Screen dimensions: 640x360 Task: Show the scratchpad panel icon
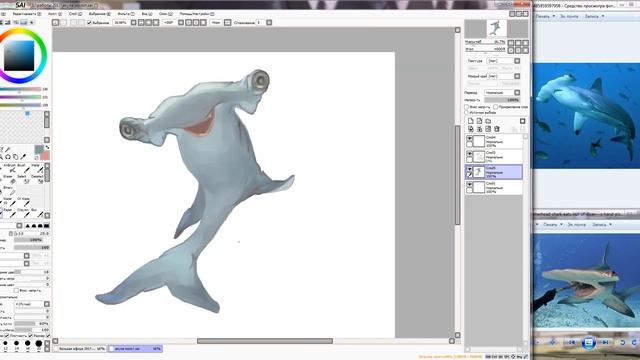31,22
